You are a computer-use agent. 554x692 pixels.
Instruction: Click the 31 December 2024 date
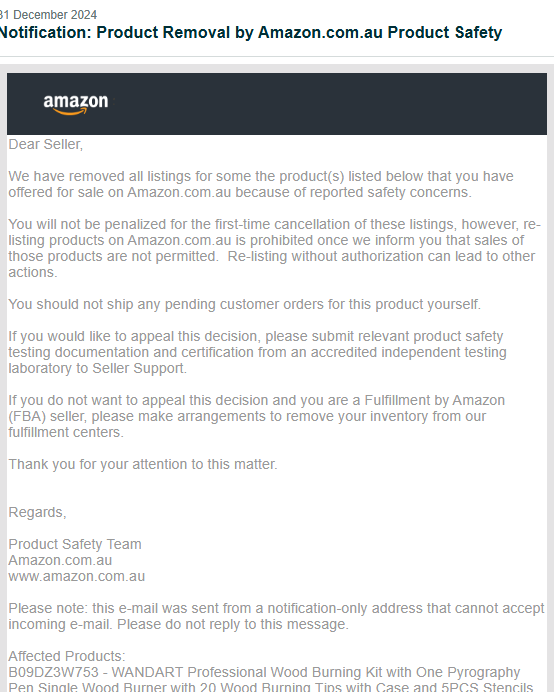pos(48,15)
